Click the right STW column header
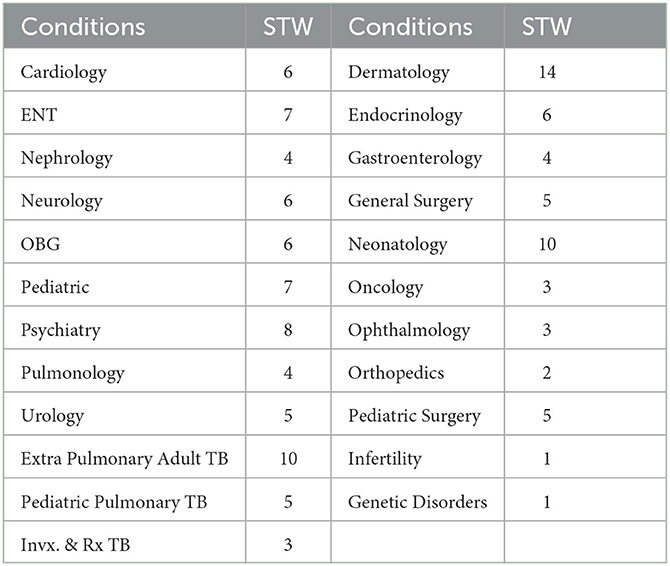This screenshot has height=566, width=670. [x=585, y=26]
